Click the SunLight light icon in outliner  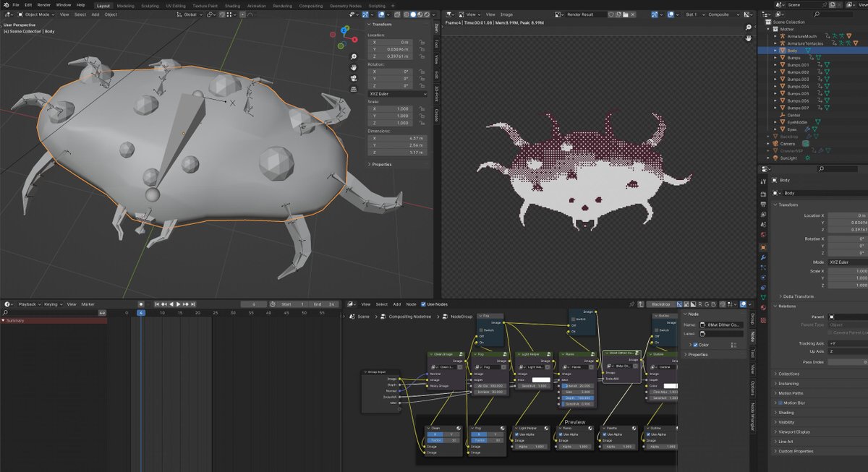point(775,158)
